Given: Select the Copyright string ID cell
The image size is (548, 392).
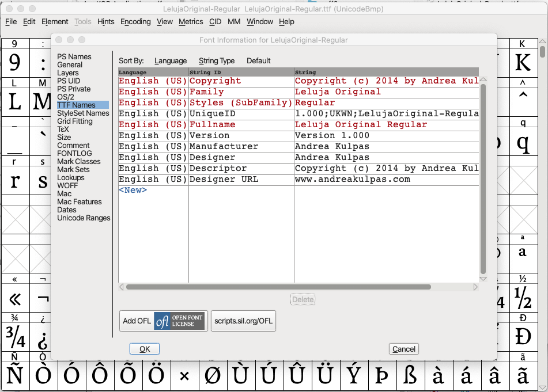Looking at the screenshot, I should 241,81.
